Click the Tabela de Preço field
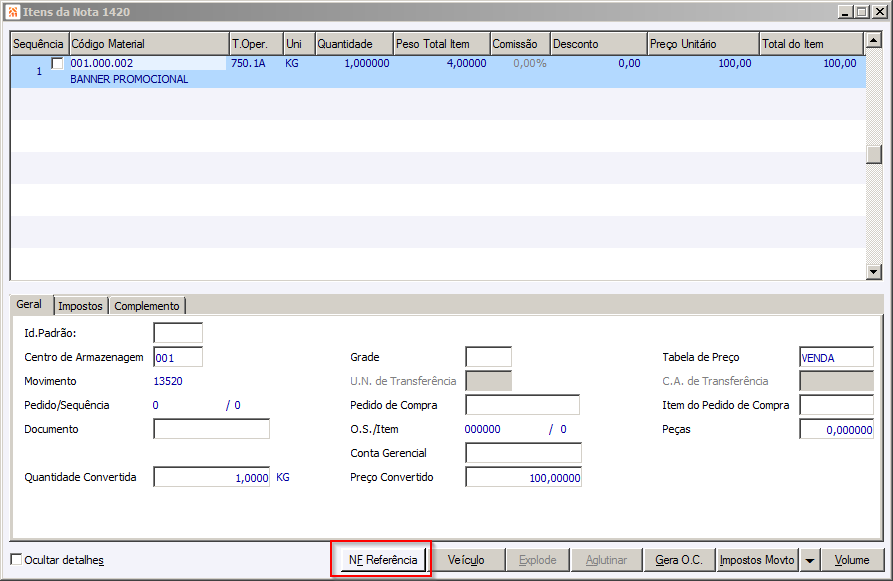Viewport: 893px width, 581px height. (837, 358)
